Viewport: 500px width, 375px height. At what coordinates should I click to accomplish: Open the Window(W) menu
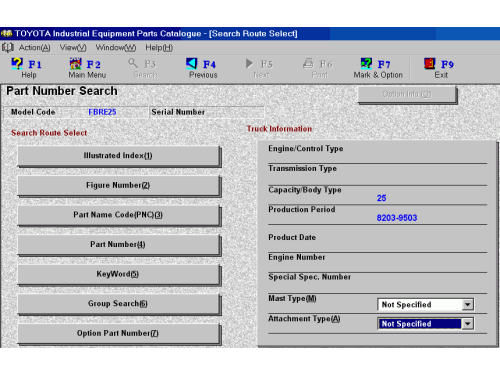click(116, 48)
